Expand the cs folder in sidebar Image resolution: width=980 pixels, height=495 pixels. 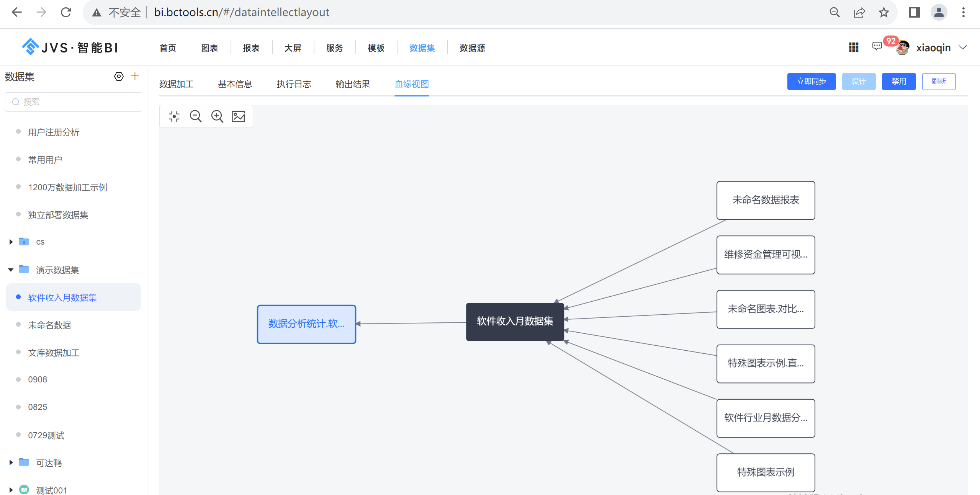(x=10, y=242)
